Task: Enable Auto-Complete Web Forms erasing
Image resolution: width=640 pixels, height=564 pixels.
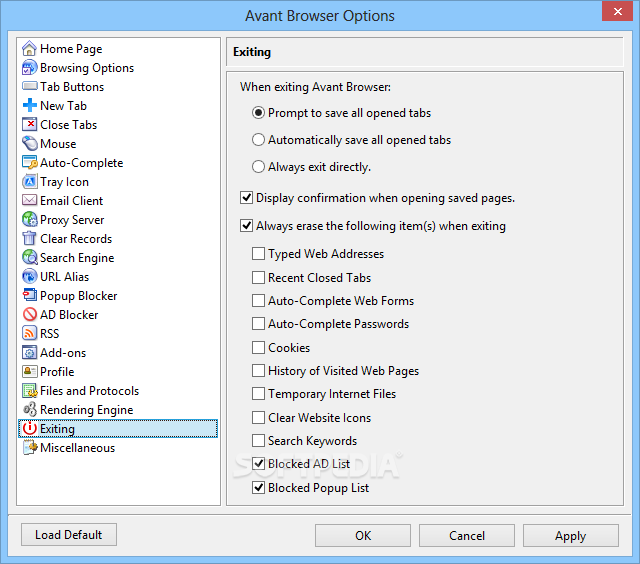Action: (x=258, y=301)
